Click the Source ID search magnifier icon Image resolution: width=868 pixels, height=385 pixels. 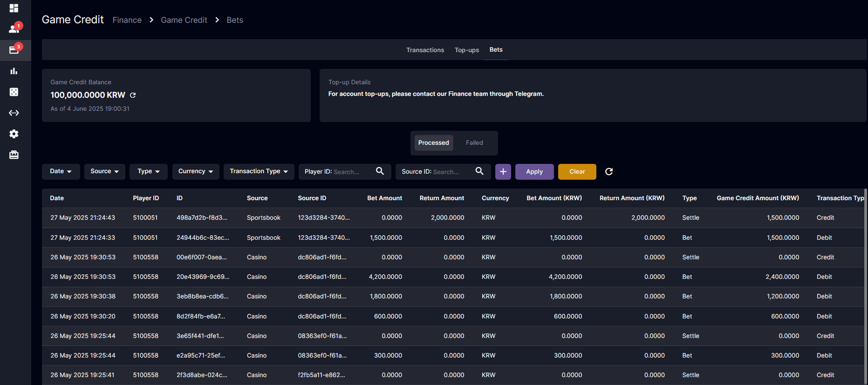479,171
